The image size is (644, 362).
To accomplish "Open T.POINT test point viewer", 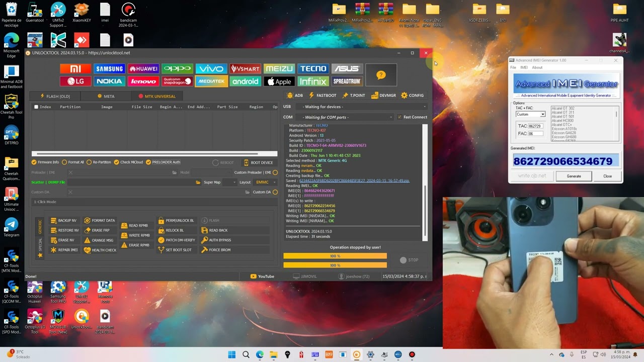I will click(354, 96).
